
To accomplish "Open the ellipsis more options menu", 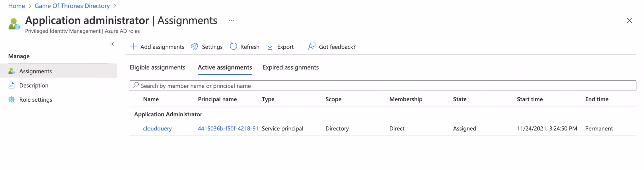I will point(232,20).
